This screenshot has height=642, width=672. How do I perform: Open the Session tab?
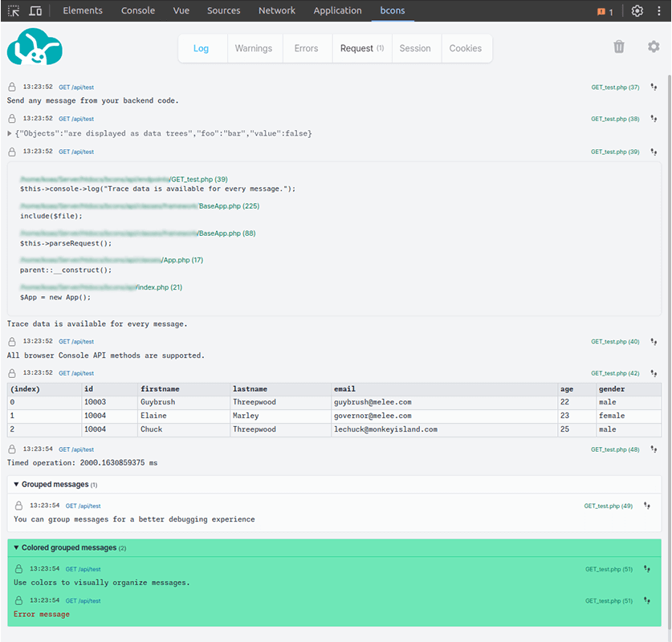click(415, 48)
